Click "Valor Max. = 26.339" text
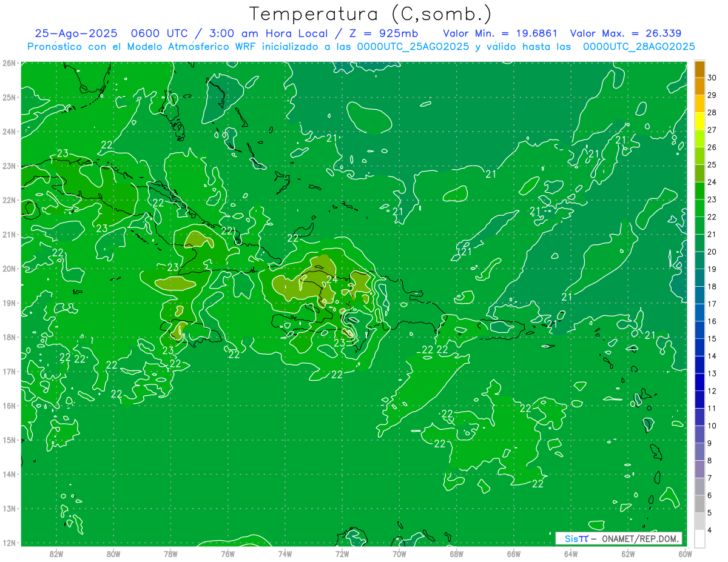The height and width of the screenshot is (562, 728). [627, 33]
